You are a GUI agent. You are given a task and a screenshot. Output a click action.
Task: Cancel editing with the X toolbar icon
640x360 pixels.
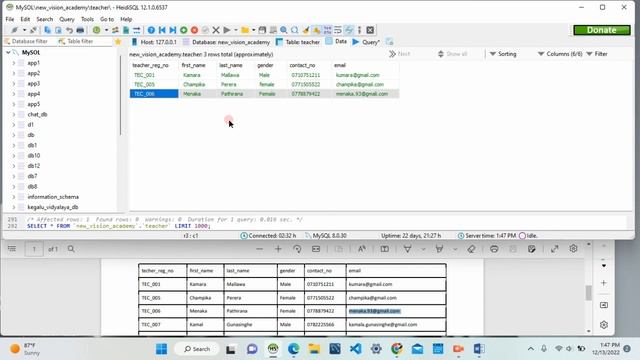tap(216, 30)
